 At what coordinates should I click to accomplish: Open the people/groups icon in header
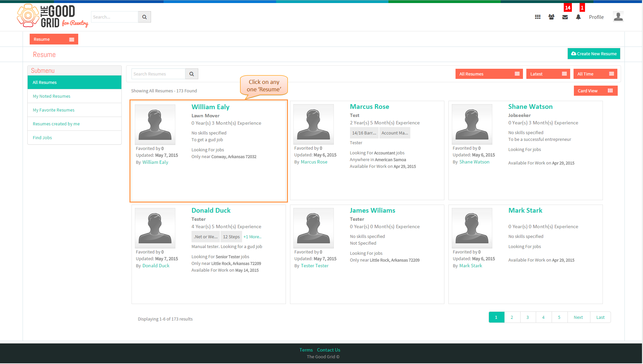point(551,17)
